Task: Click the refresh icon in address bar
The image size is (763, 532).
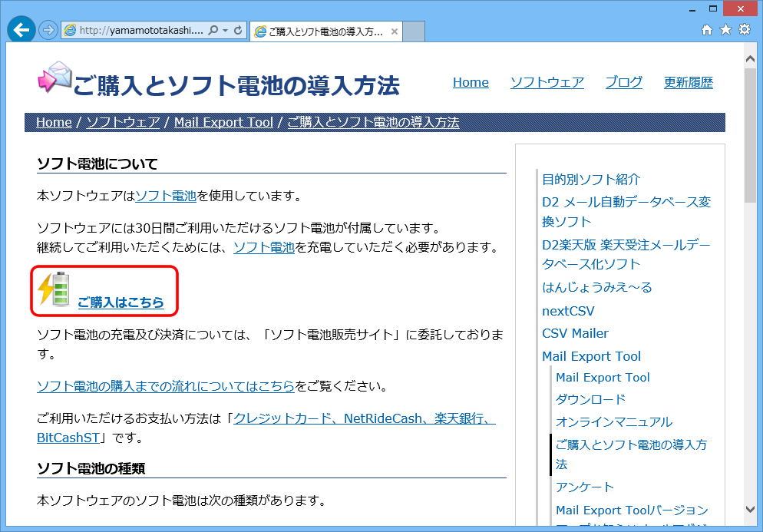Action: (238, 31)
